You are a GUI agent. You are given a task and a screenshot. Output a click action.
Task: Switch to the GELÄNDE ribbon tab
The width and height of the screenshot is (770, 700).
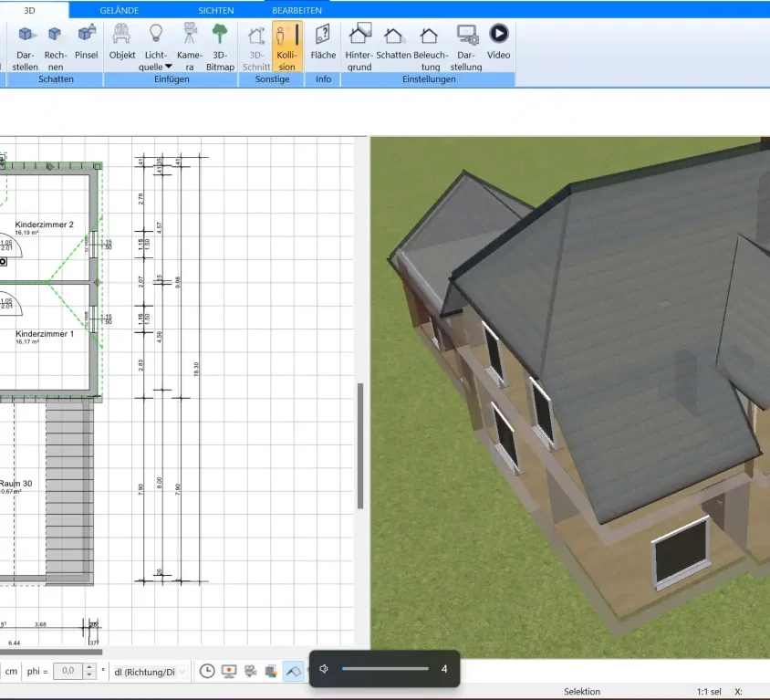coord(119,10)
